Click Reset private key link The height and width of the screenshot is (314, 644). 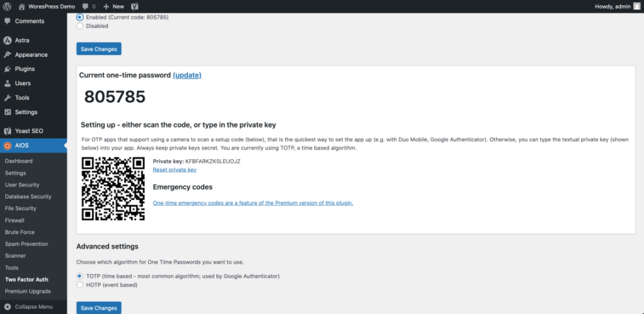pos(175,169)
